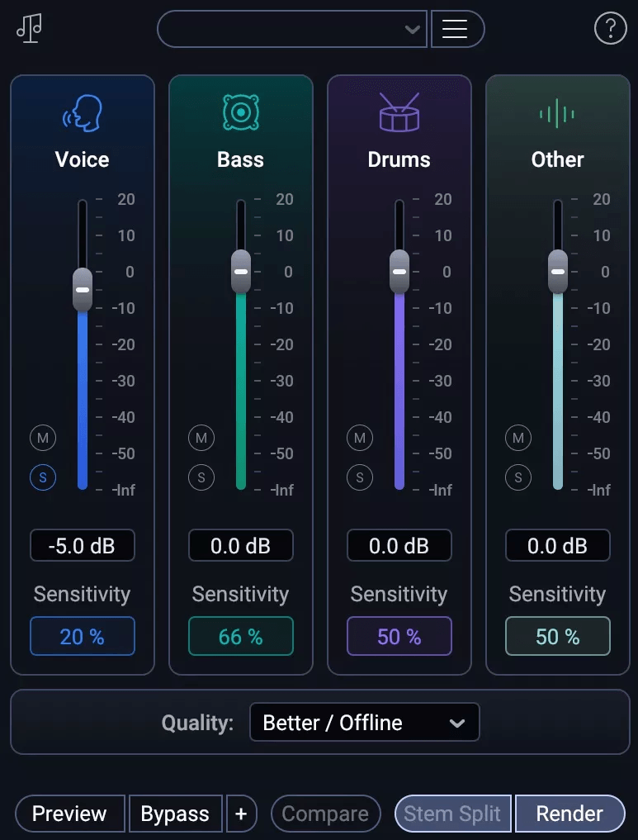Click the Bass sensitivity 66 % field
638x840 pixels.
(241, 637)
